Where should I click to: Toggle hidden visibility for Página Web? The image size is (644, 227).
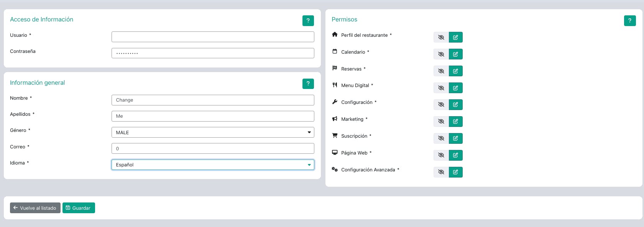(441, 155)
